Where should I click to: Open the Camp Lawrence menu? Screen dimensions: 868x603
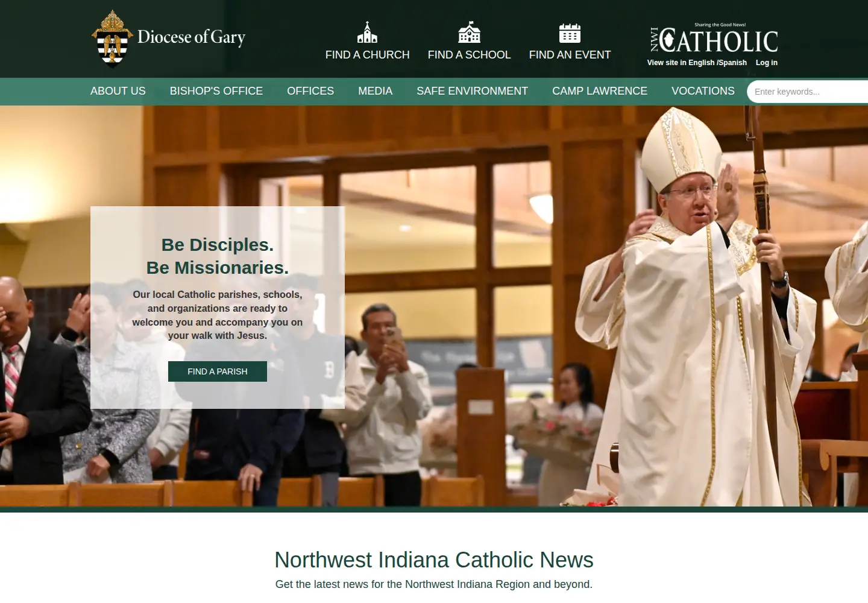click(600, 91)
